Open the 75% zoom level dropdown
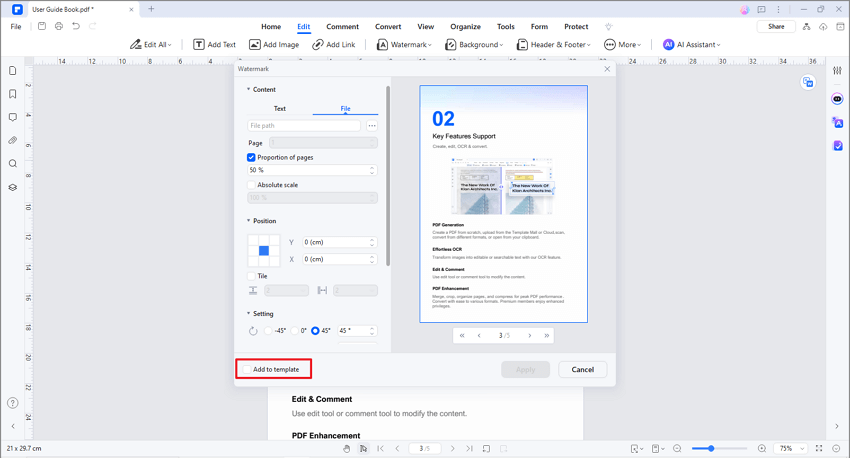 pos(792,448)
